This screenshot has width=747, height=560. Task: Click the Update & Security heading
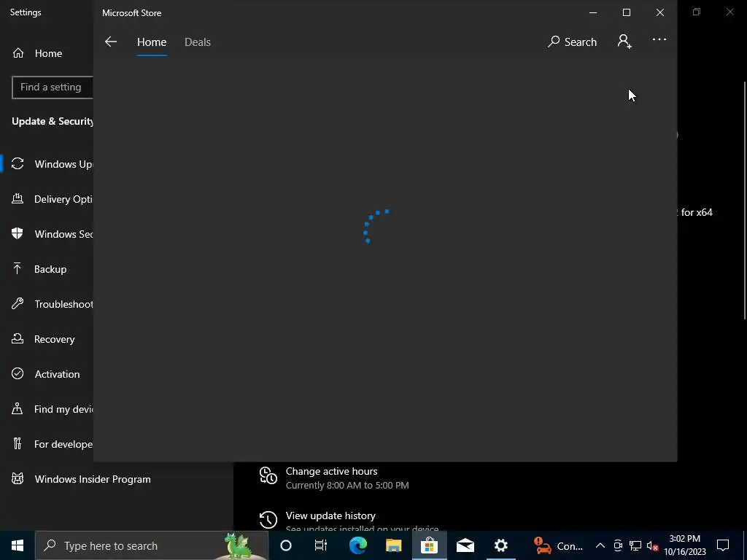pos(53,122)
